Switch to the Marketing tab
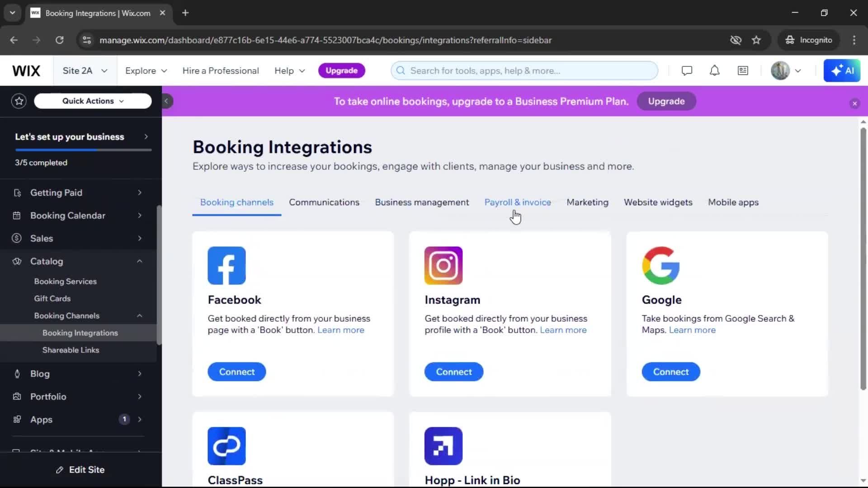This screenshot has height=488, width=868. pos(587,202)
